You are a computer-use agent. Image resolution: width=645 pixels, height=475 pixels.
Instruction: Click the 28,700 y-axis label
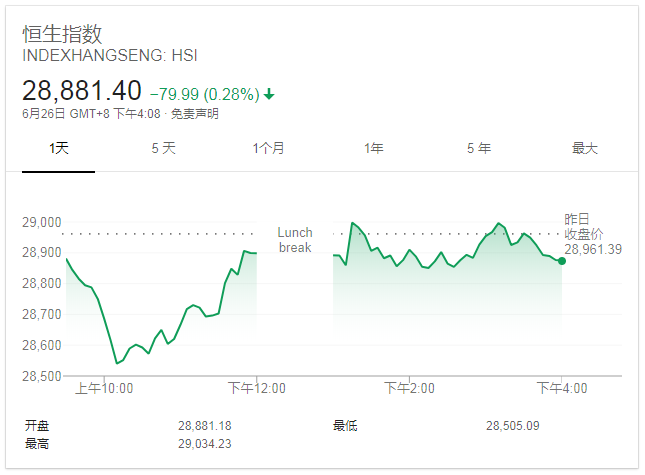(x=42, y=315)
